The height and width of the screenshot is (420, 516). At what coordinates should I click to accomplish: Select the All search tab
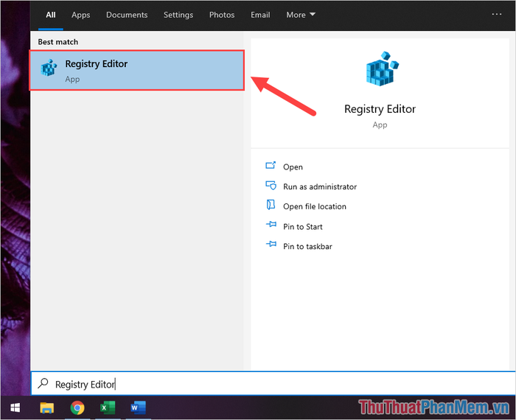pyautogui.click(x=51, y=15)
